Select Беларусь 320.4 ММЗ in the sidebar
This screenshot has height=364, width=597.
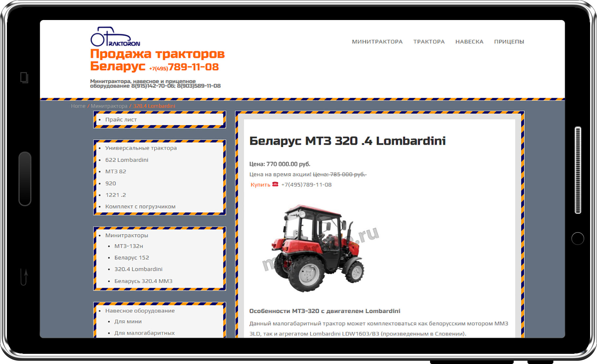[143, 281]
